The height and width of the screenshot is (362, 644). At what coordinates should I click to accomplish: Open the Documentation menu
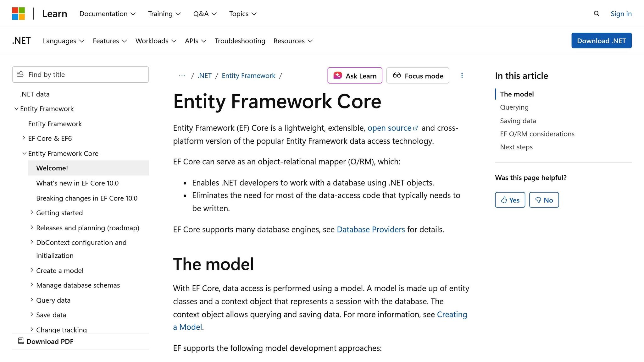[x=107, y=14]
